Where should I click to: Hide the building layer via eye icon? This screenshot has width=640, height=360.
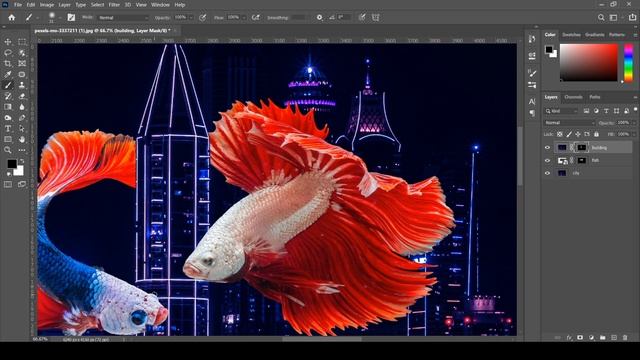547,148
